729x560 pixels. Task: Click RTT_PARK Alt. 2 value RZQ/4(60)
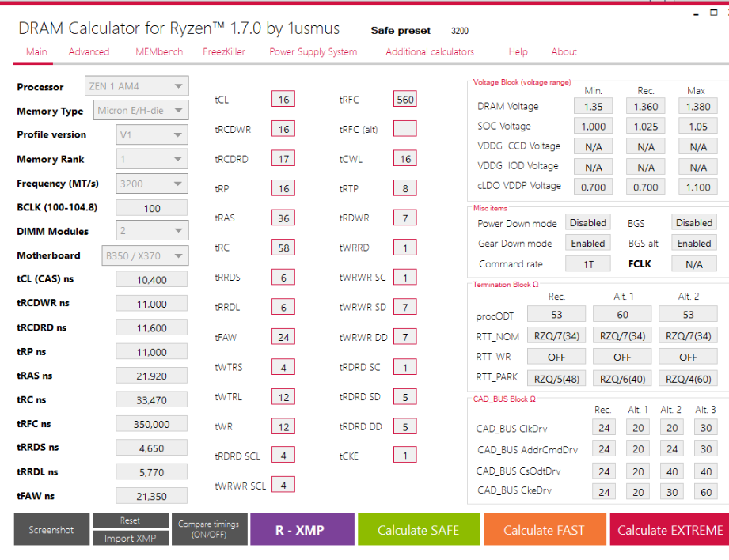(x=688, y=378)
